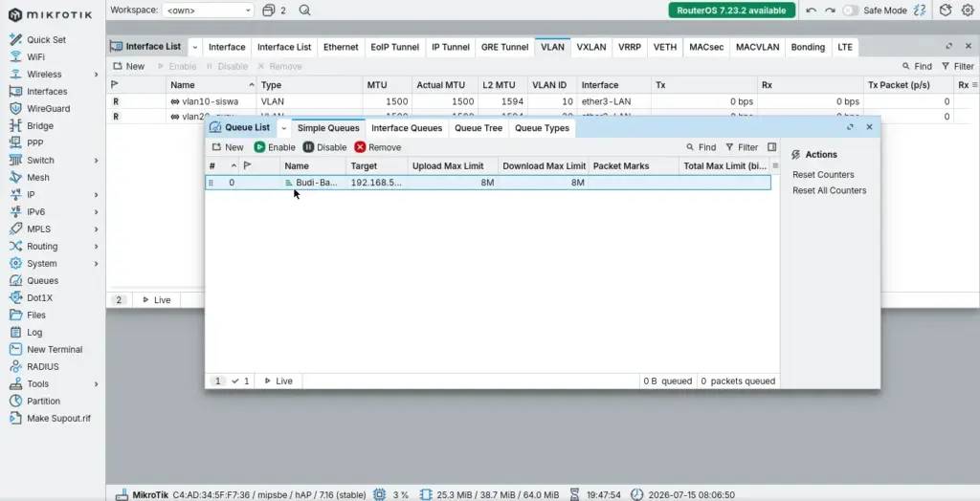Select Make Supout.rif
Screen dimensions: 980x501
point(58,418)
